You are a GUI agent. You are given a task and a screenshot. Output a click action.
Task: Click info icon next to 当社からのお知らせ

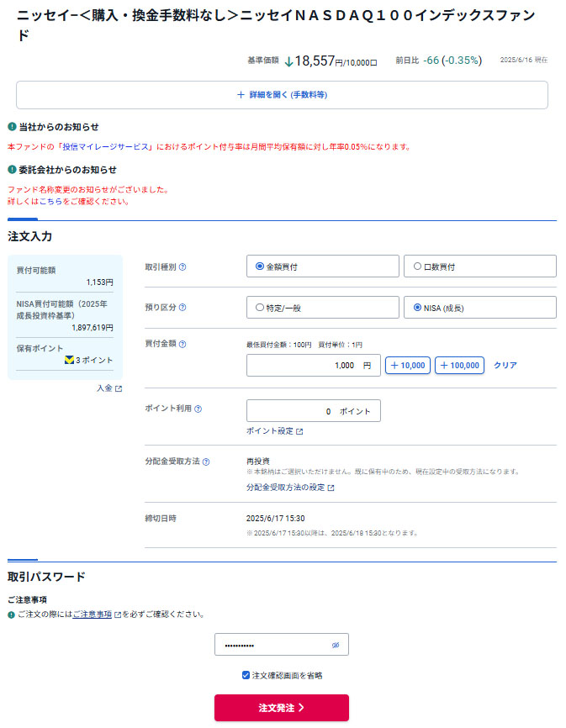pyautogui.click(x=12, y=127)
